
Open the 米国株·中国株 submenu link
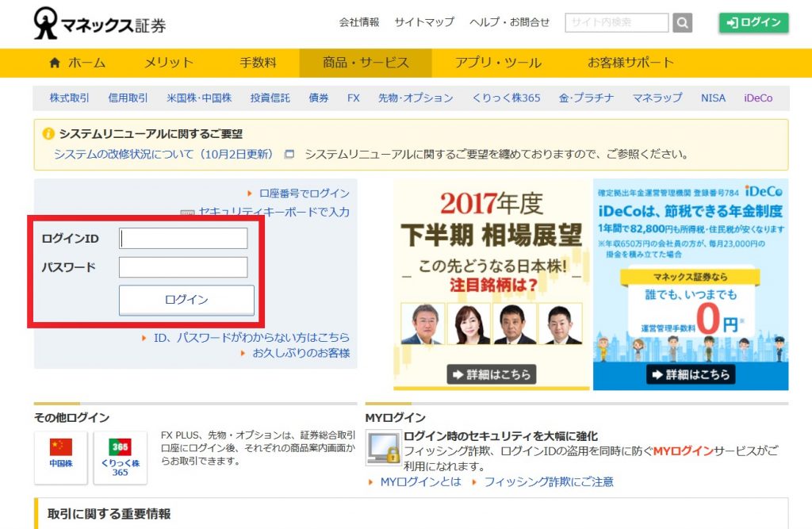199,98
